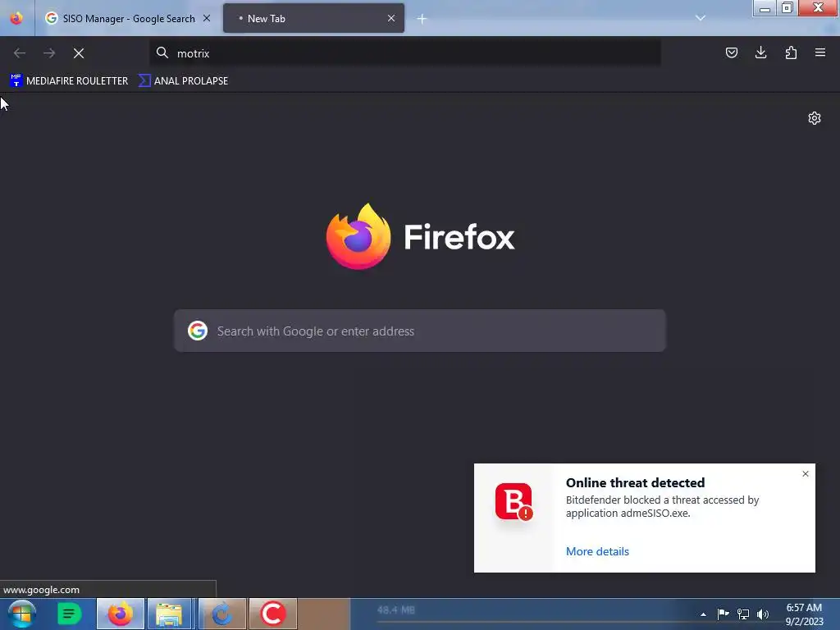Open a new tab with plus button
The image size is (840, 630).
[x=422, y=19]
